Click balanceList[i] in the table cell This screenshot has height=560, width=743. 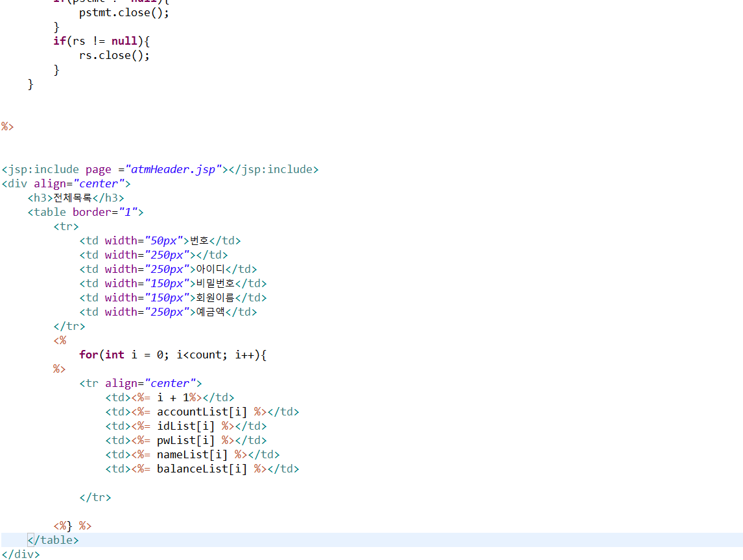pos(202,468)
